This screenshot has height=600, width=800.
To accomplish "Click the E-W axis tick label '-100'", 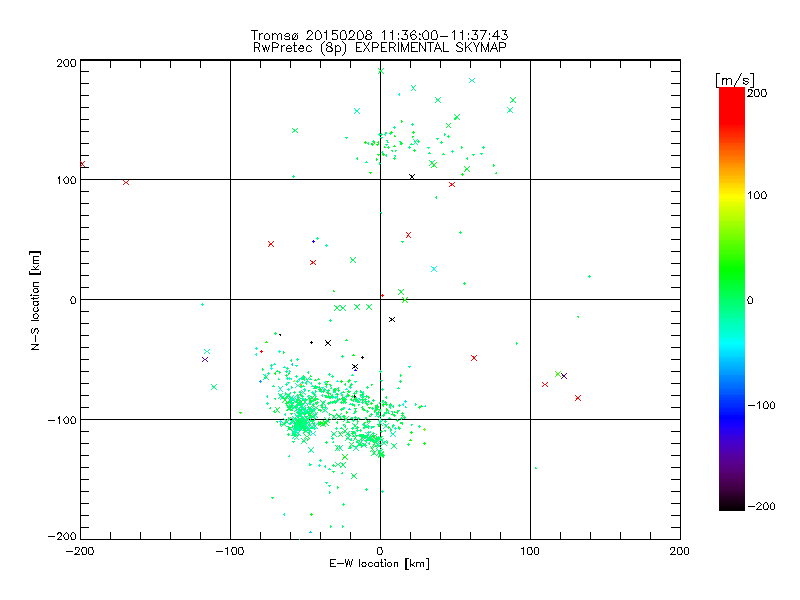I will tap(230, 551).
